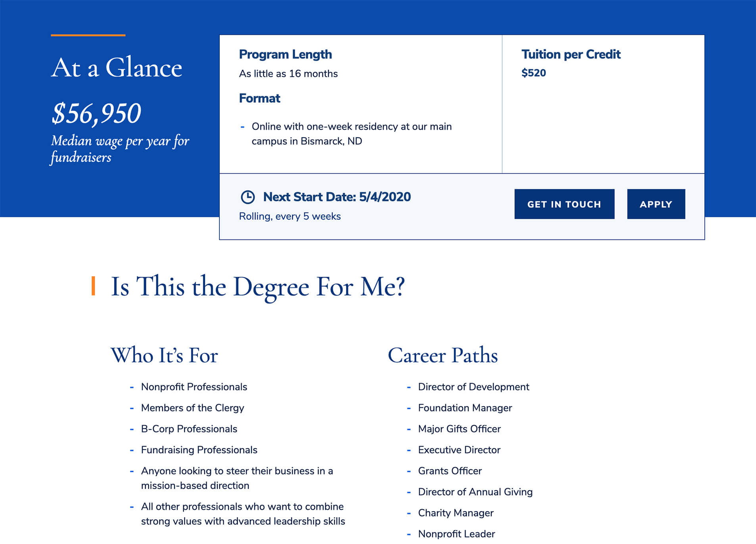Screen dimensions: 756x544
Task: Click the "At a Glance" heading
Action: 117,68
